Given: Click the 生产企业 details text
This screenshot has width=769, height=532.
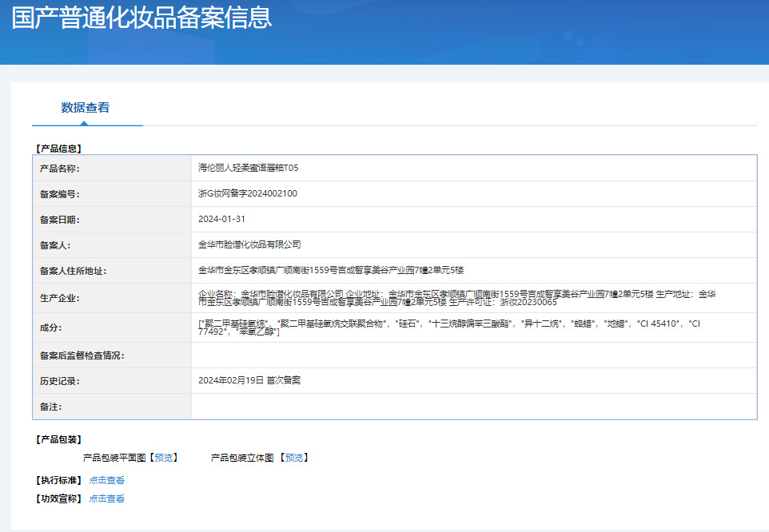Looking at the screenshot, I should 456,298.
